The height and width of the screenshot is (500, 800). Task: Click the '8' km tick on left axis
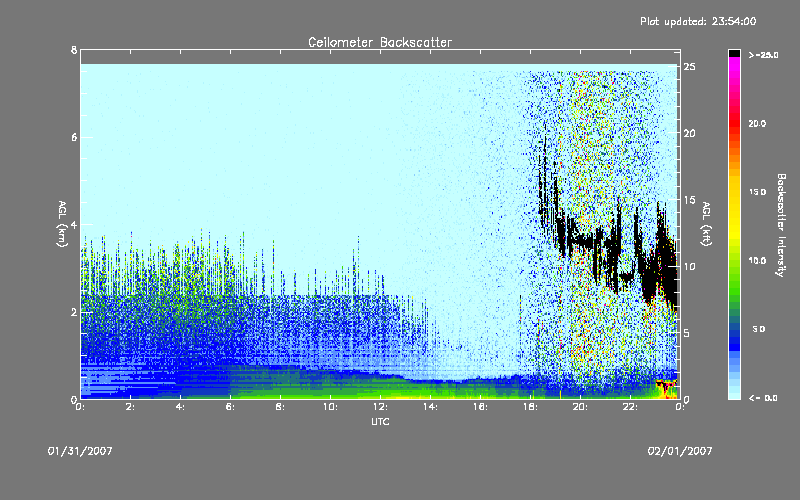pos(74,50)
